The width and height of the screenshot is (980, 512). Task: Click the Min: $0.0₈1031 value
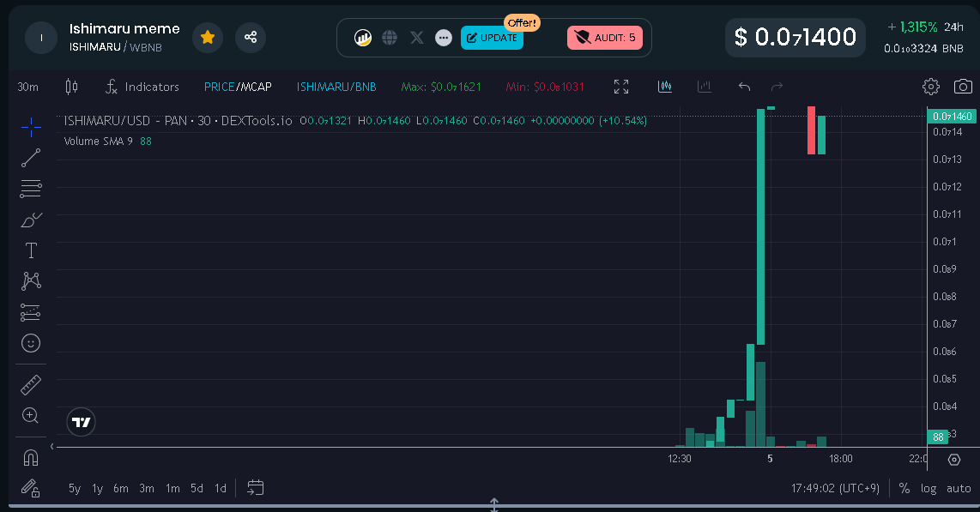click(x=545, y=87)
